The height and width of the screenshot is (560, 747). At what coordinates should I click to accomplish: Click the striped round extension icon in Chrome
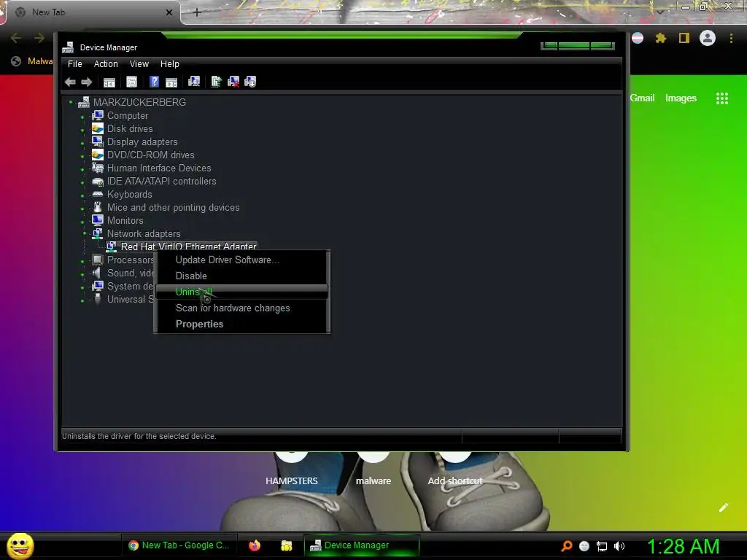click(638, 38)
